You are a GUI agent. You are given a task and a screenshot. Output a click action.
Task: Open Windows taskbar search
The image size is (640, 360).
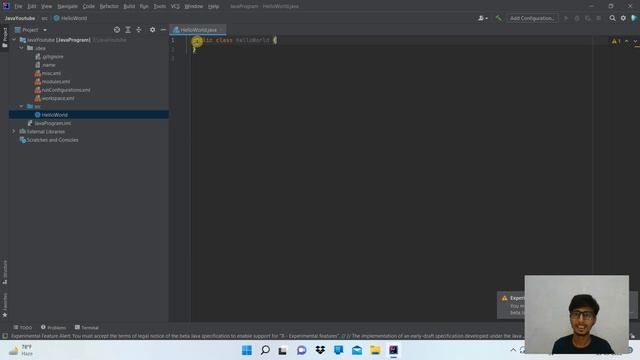(265, 350)
